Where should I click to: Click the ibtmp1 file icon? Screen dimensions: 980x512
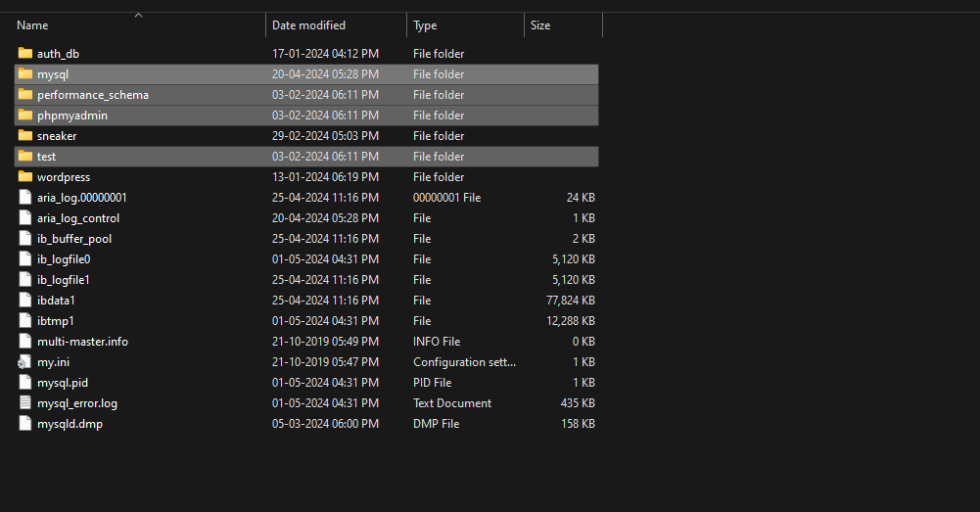tap(25, 321)
